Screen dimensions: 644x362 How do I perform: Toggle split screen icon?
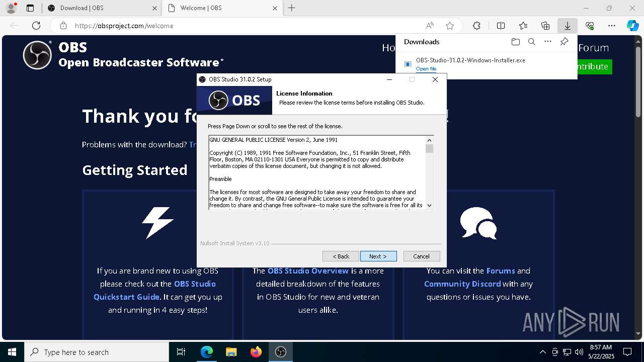pyautogui.click(x=501, y=26)
